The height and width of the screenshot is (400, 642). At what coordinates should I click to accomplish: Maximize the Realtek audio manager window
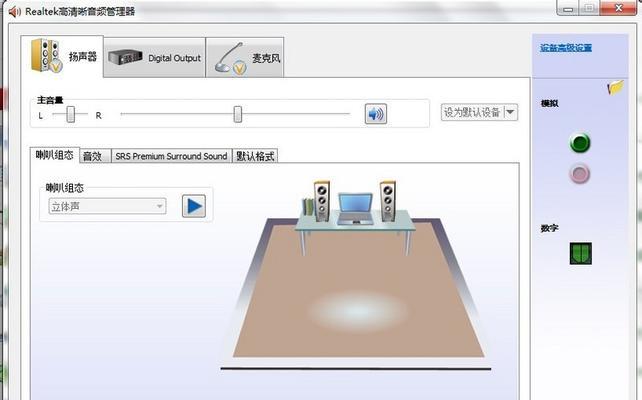589,9
